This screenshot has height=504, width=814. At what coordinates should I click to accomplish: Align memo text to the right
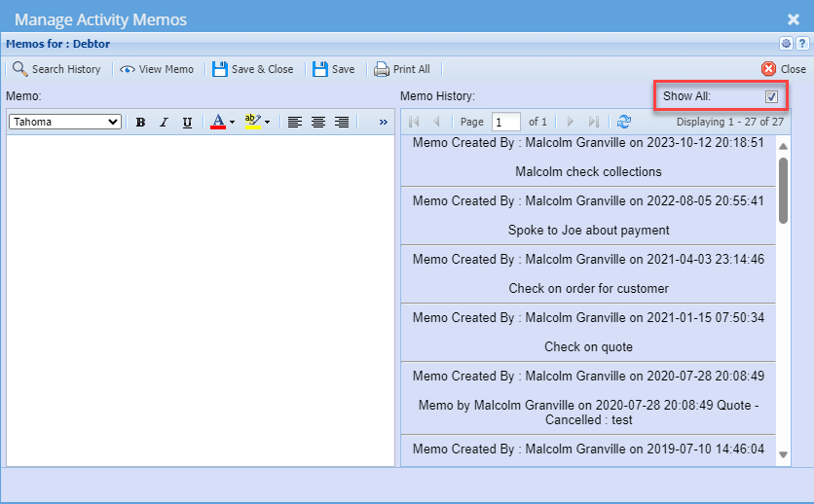[342, 122]
